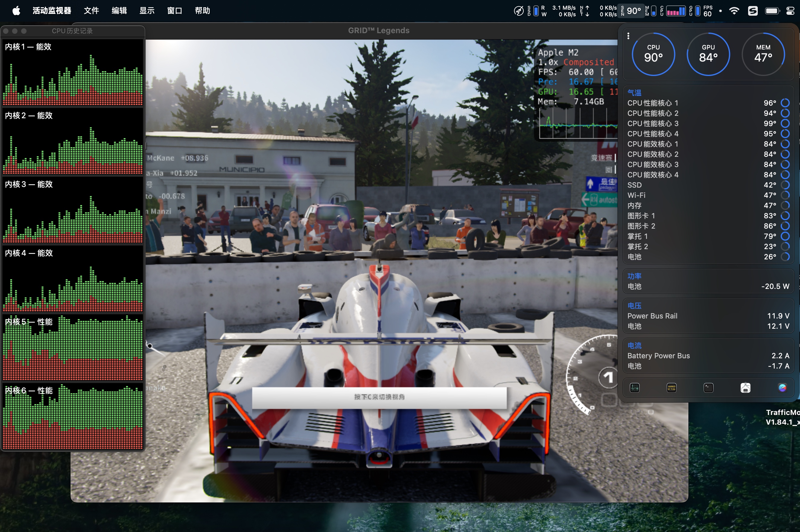Select the 气温 section header
Viewport: 800px width, 532px height.
click(x=634, y=92)
